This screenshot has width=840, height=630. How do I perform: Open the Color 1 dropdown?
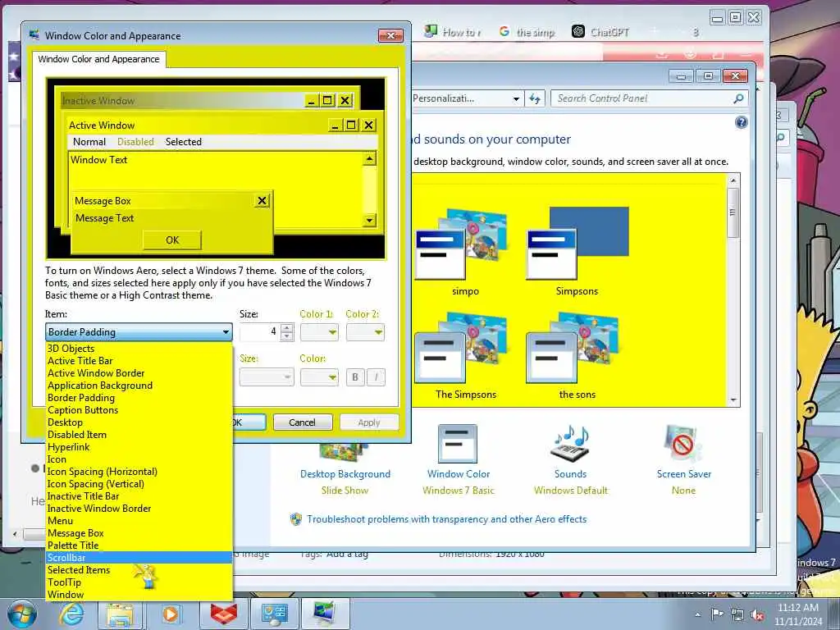(319, 332)
